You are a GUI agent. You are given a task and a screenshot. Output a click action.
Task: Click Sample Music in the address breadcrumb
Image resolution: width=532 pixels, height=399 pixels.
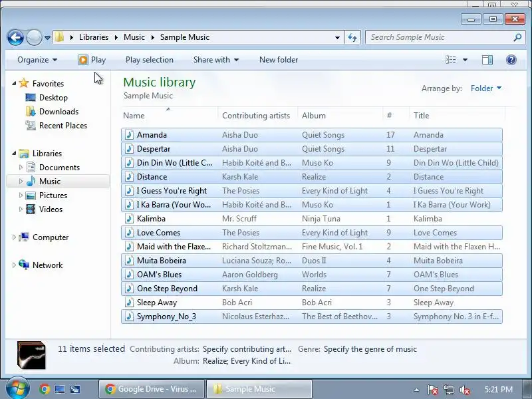[185, 37]
